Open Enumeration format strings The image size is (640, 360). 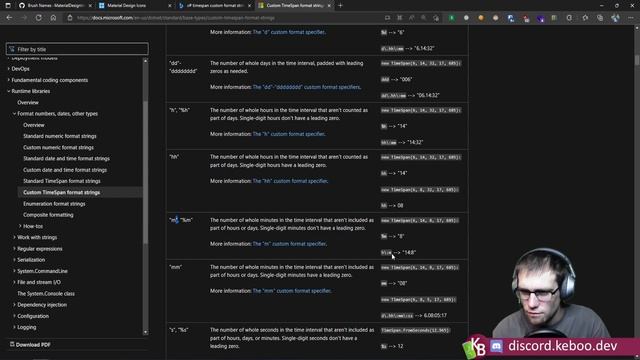coord(54,204)
